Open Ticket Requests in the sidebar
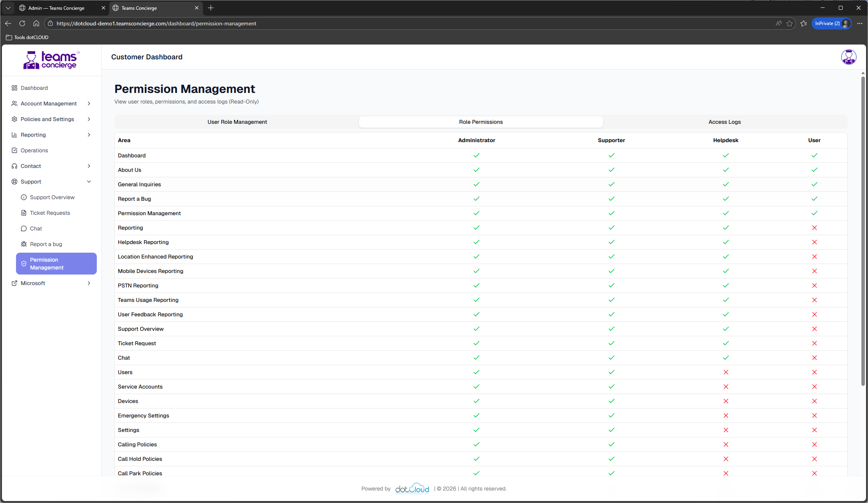This screenshot has width=868, height=503. tap(50, 213)
